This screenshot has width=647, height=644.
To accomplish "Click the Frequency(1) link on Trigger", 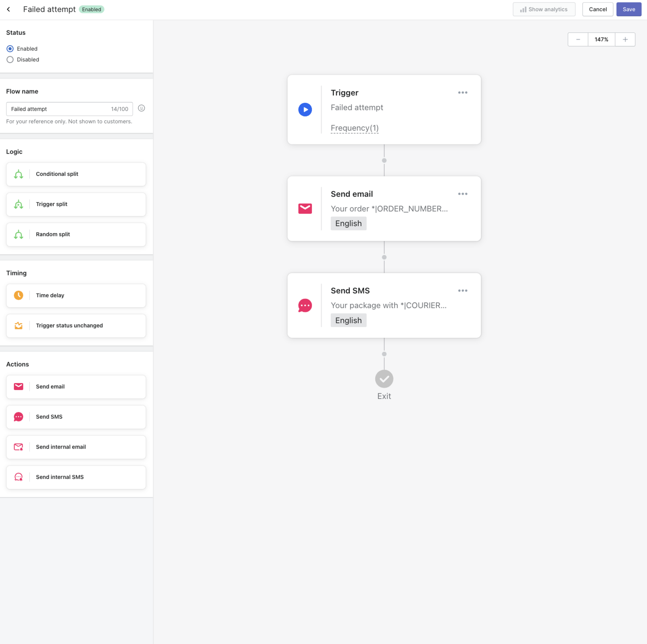I will tap(355, 128).
